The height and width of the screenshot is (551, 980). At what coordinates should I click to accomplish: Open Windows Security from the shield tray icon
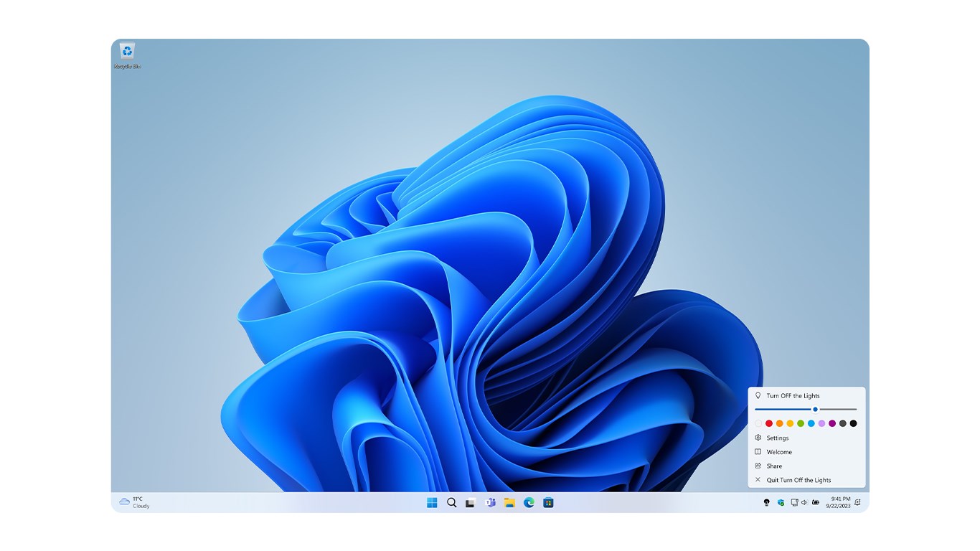click(x=781, y=502)
